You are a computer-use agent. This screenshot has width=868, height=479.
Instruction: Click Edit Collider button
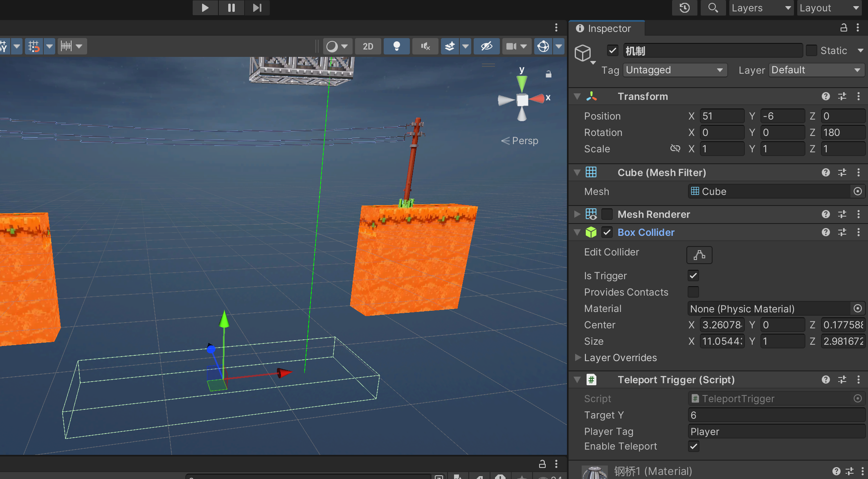(x=699, y=255)
